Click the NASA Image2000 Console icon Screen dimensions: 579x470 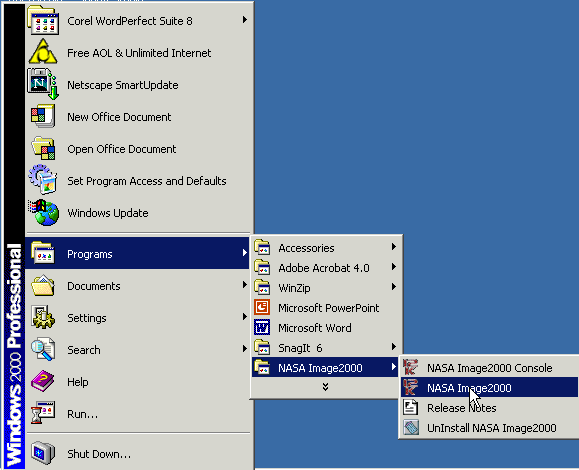(411, 367)
